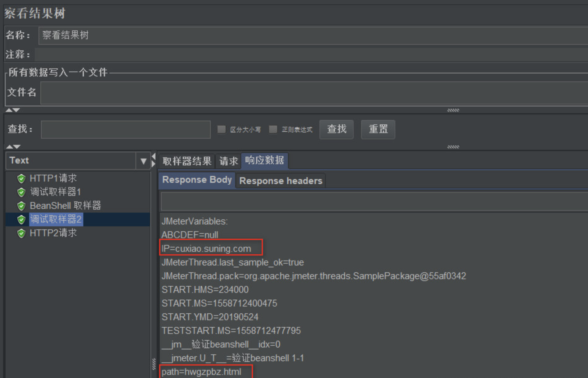Select HTTP2请求 result row
588x378 pixels.
(x=53, y=233)
